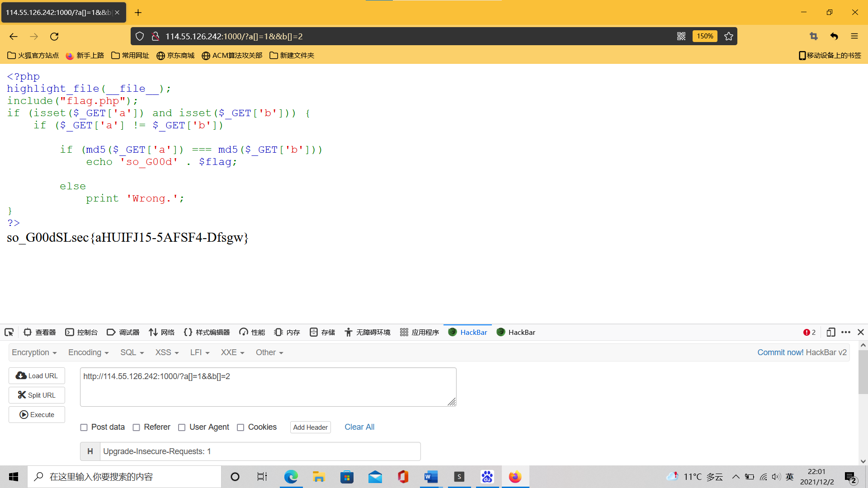Tick the Cookies checkbox
The image size is (868, 488).
[x=241, y=427]
